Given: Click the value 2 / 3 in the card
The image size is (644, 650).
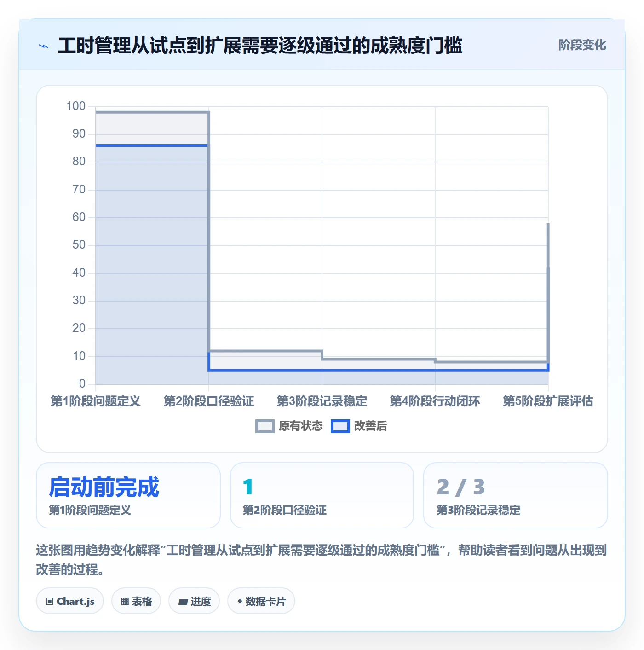Looking at the screenshot, I should 460,487.
